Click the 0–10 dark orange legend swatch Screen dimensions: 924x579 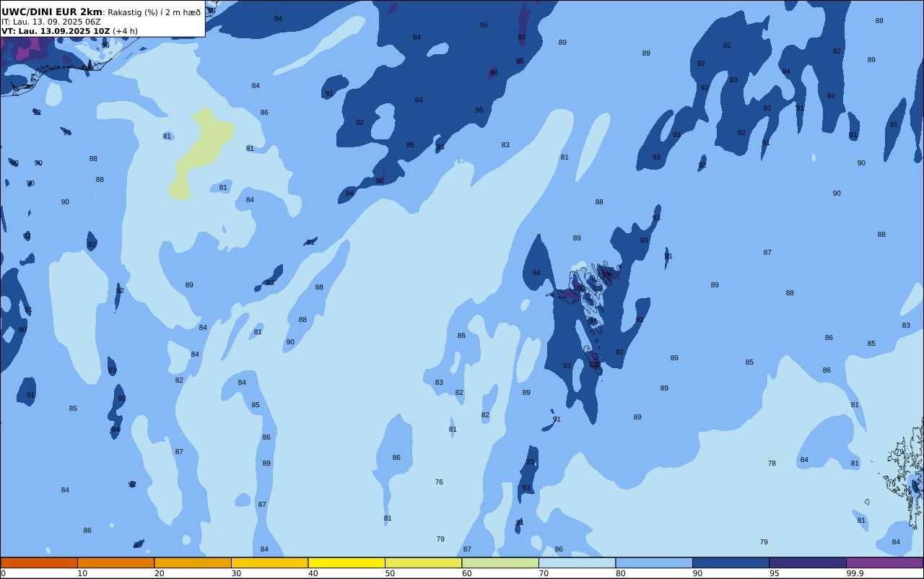pos(39,562)
